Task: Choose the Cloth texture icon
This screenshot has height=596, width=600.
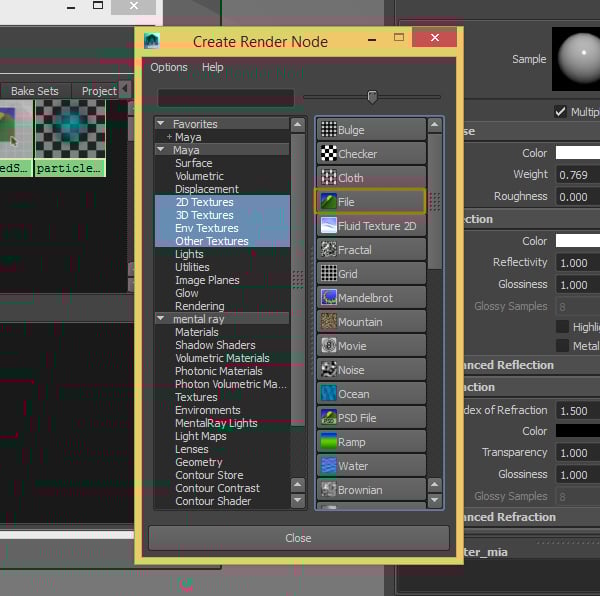Action: [329, 178]
